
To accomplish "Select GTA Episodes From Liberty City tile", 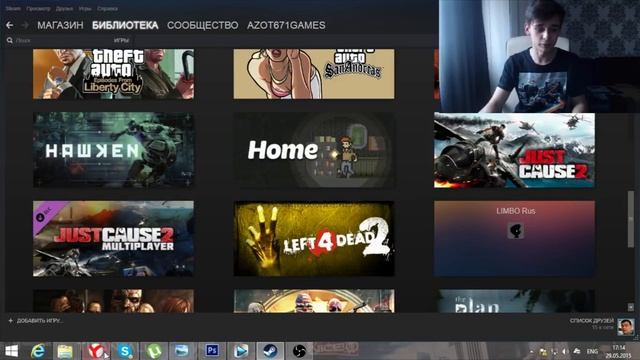I will [x=113, y=74].
